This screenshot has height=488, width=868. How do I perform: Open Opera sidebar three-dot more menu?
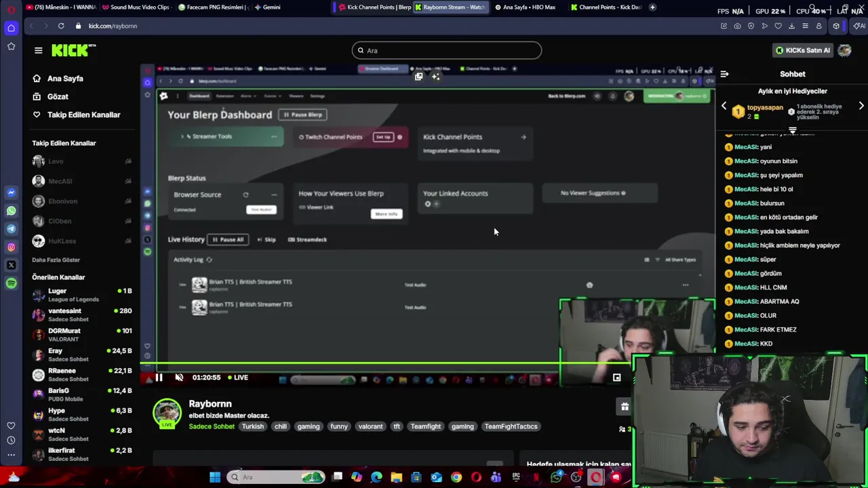point(11,455)
